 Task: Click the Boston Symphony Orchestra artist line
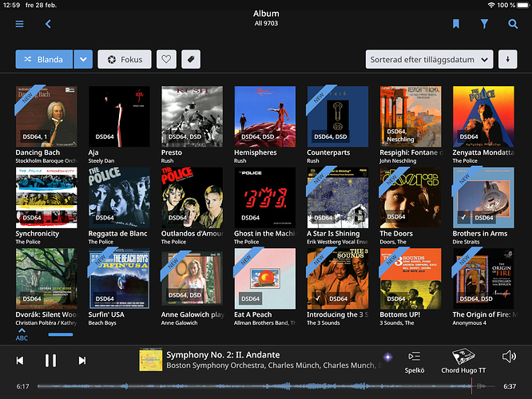click(x=274, y=365)
